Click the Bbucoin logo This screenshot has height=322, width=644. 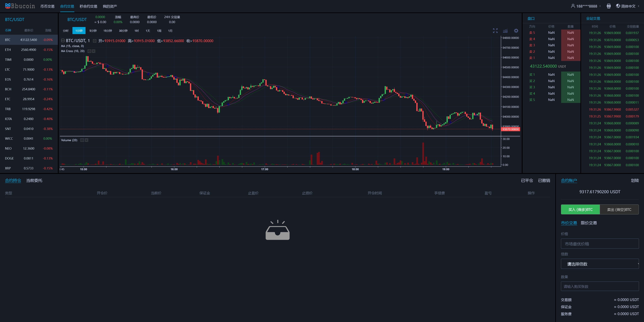coord(20,6)
